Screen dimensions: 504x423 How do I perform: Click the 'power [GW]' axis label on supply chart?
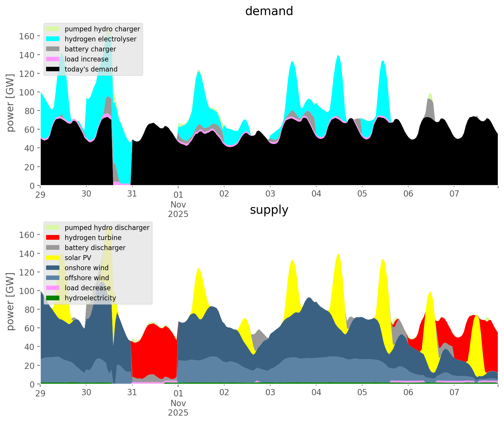coord(10,302)
